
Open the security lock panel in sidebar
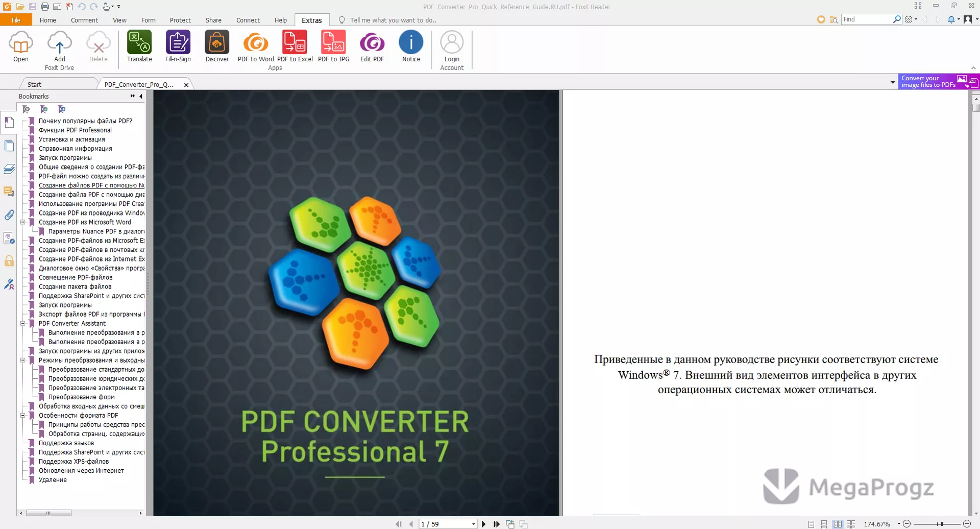pos(9,261)
